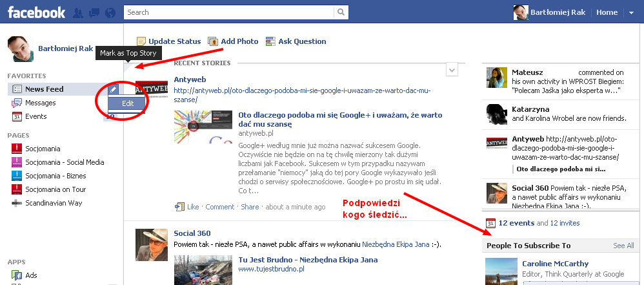Click Mateusz ticker avatar
This screenshot has width=644, height=285.
(497, 78)
